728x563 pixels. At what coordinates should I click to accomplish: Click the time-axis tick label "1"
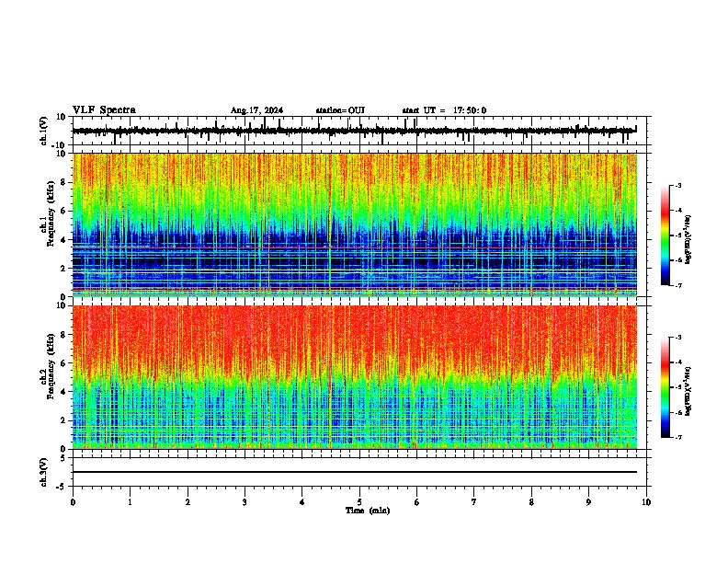click(130, 502)
